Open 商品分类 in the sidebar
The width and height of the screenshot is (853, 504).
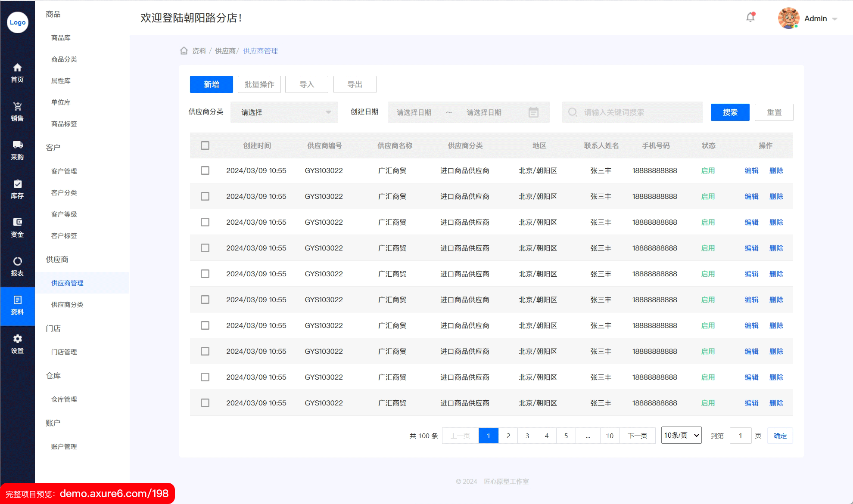click(64, 59)
